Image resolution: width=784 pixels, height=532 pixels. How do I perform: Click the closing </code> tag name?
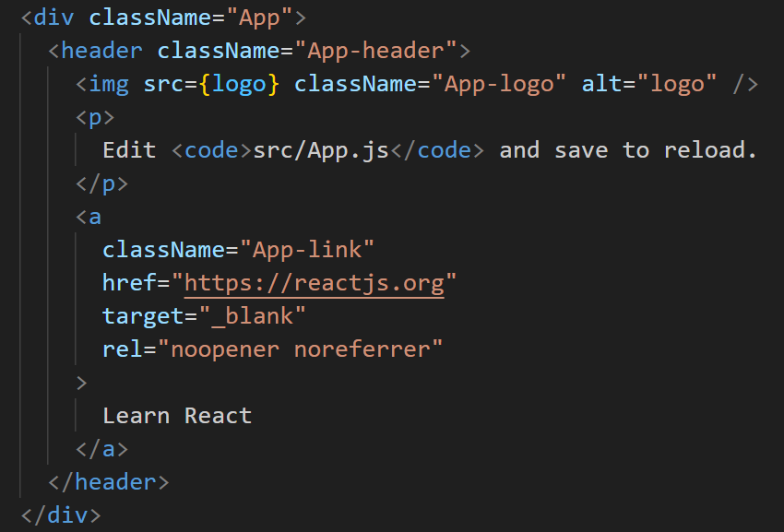(444, 150)
